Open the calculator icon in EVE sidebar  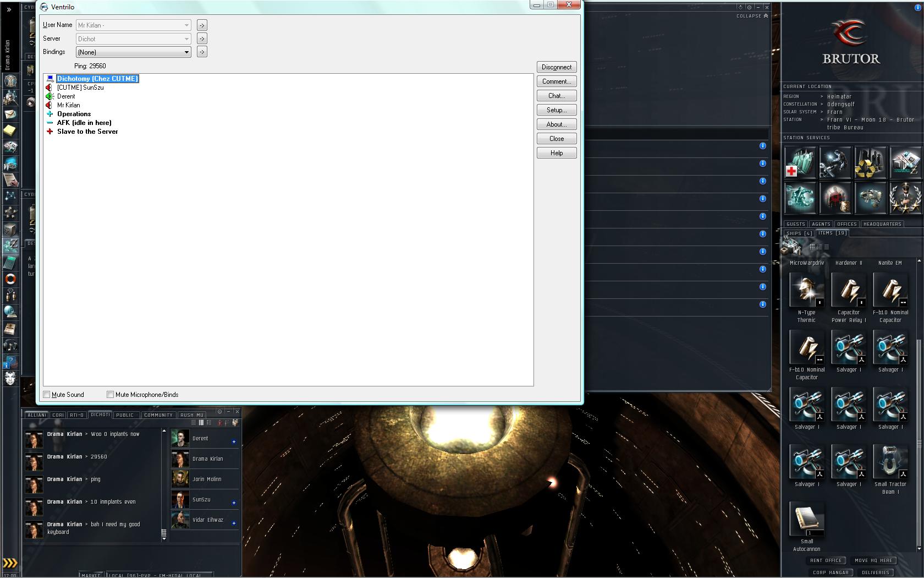[x=10, y=263]
